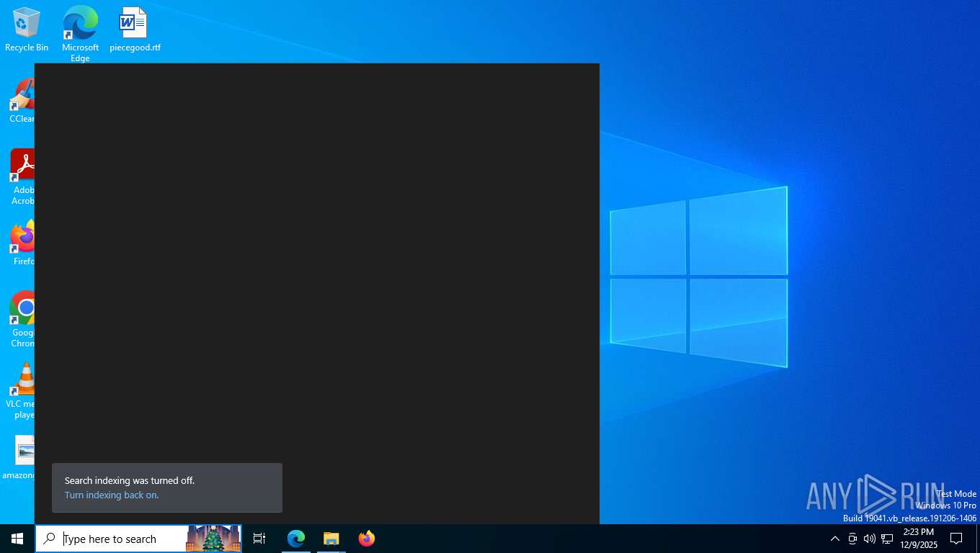
Task: Open the network status tray icon
Action: click(887, 539)
